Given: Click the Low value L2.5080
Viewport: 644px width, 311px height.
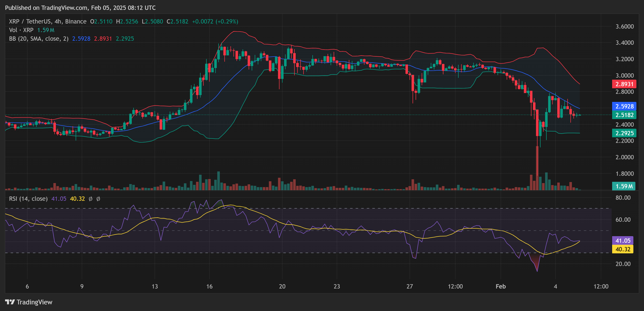Looking at the screenshot, I should 152,21.
